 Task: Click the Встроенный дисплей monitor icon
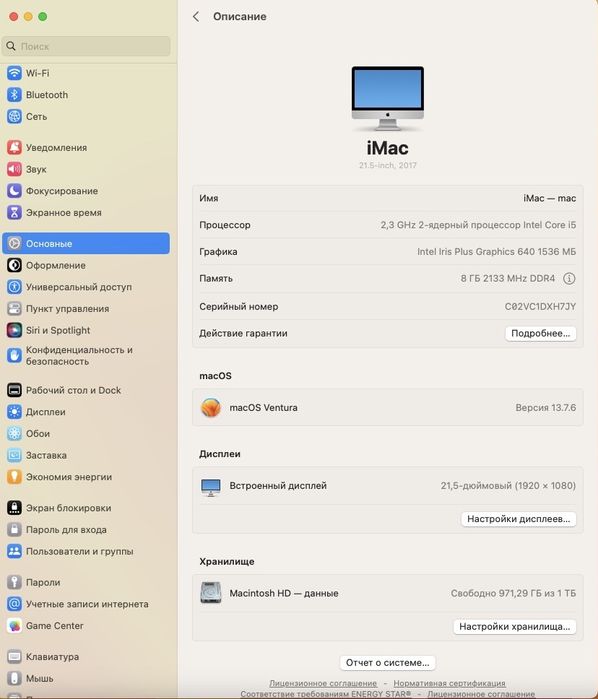pyautogui.click(x=210, y=487)
